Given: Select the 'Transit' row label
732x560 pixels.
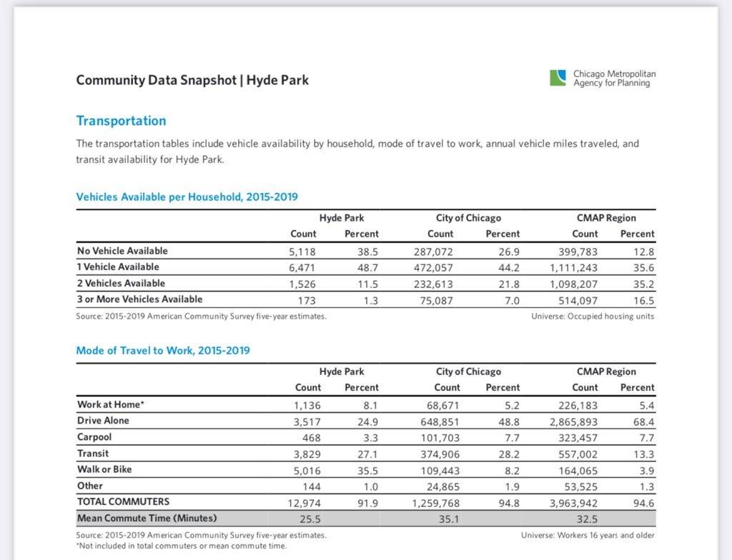Looking at the screenshot, I should [x=93, y=454].
